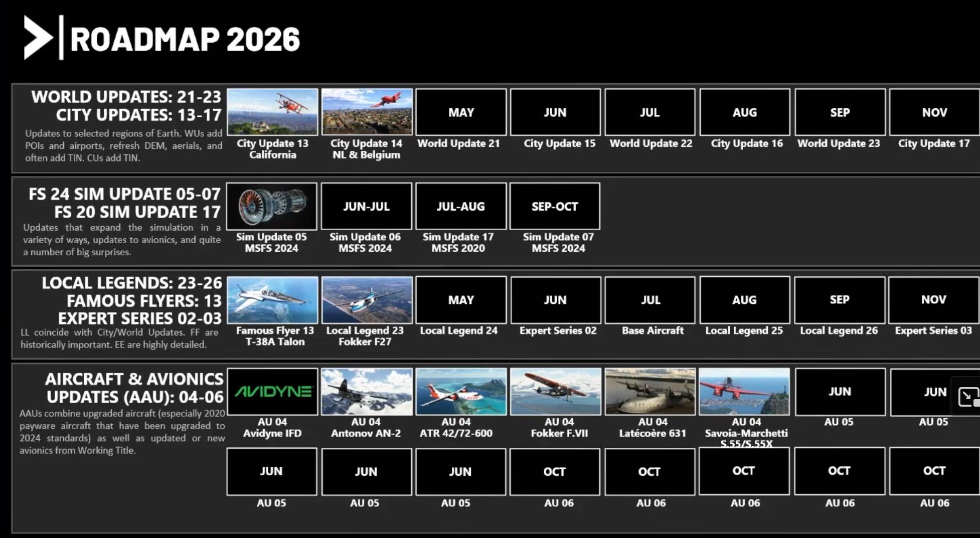Screen dimensions: 980x538
Task: Open the JUL-AUG Sim Update 17 entry
Action: [460, 206]
